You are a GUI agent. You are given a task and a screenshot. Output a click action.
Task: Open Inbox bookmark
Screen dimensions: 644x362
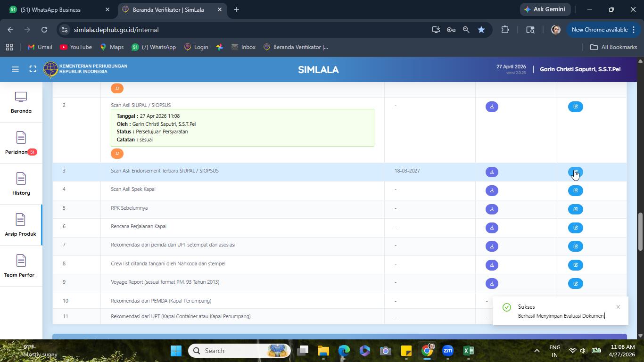pyautogui.click(x=243, y=47)
